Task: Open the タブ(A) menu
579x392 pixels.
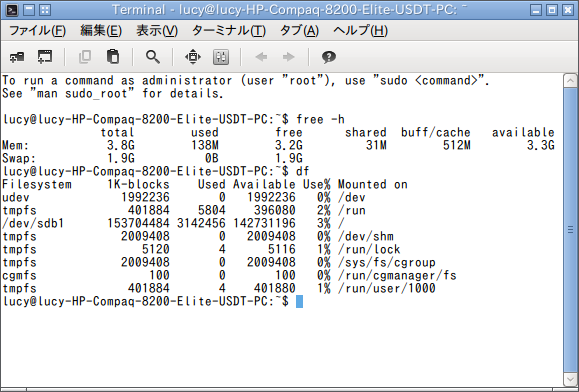Action: coord(299,31)
